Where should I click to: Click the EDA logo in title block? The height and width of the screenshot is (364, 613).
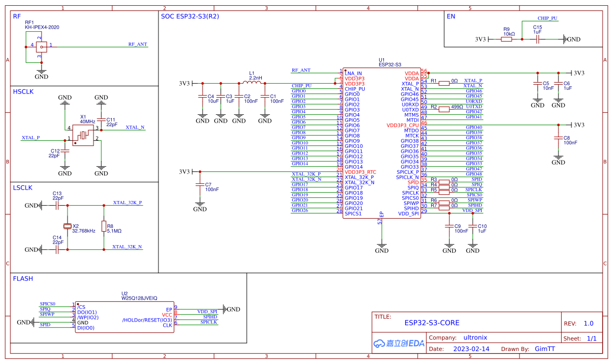pyautogui.click(x=399, y=343)
